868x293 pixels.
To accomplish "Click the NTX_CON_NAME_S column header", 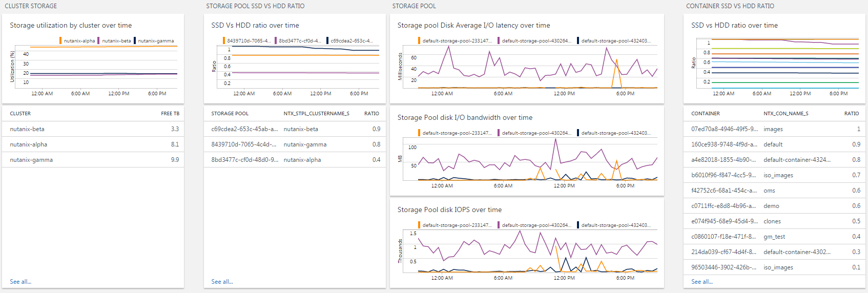I will click(x=786, y=114).
